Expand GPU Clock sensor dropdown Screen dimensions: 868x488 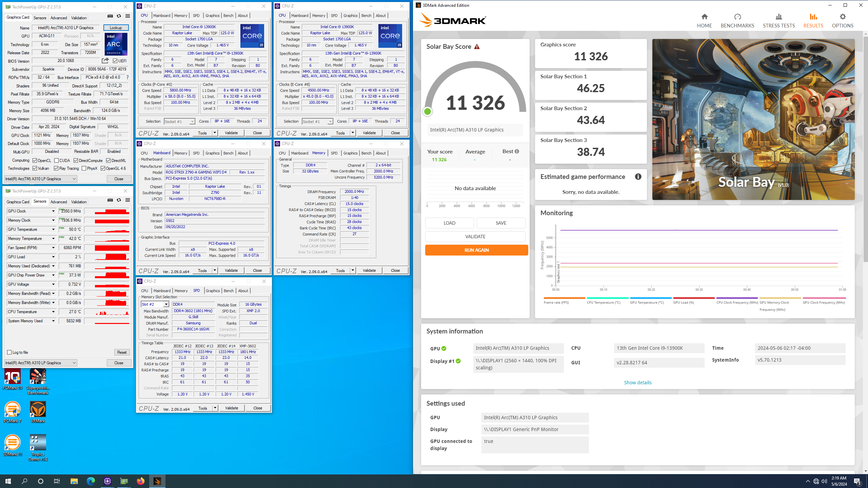(53, 211)
